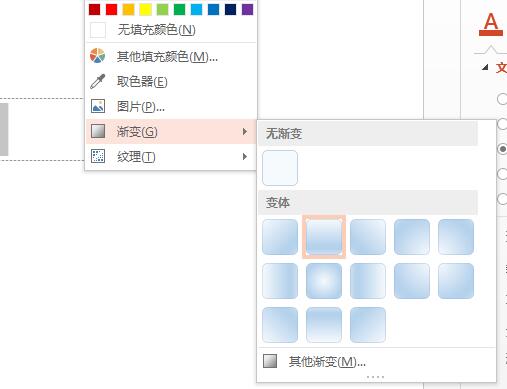This screenshot has width=507, height=389.
Task: Open 其他填充颜色(M)... color dialog
Action: pyautogui.click(x=171, y=57)
